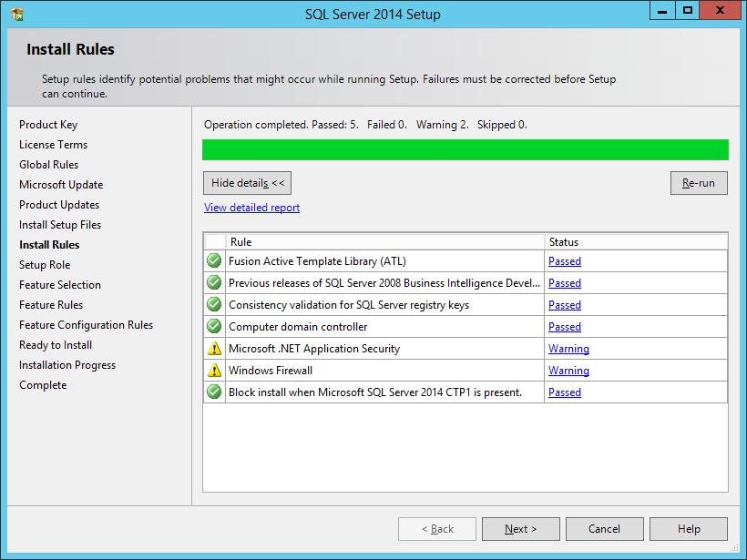Screen dimensions: 747x560
Task: Click the SQL Server Setup title bar icon
Action: [x=16, y=14]
